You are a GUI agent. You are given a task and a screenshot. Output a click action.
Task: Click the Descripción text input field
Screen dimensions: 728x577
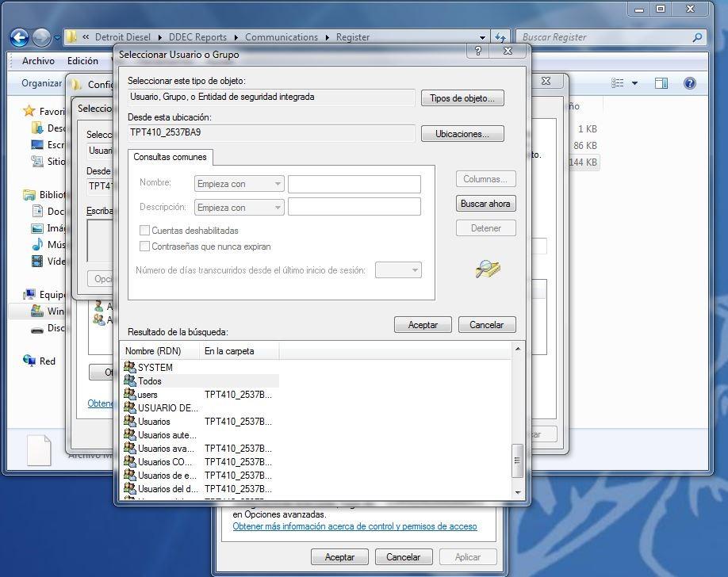(354, 207)
